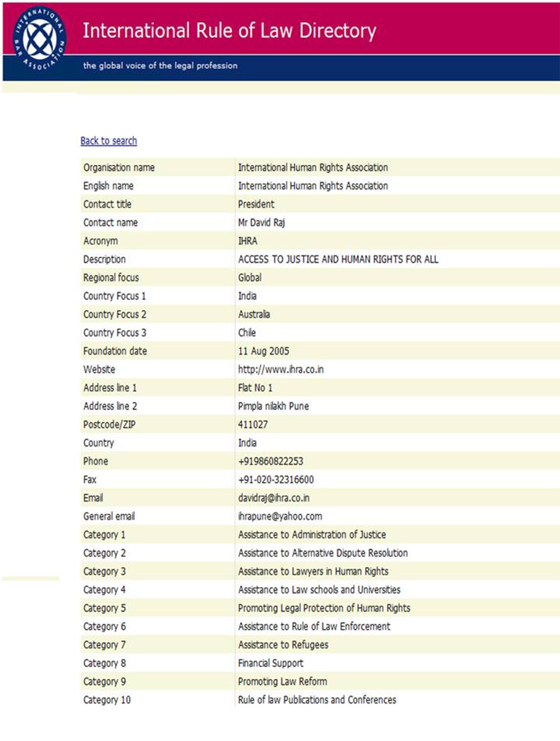Screen dimensions: 560x741
Task: Click the postcode 411027 value
Action: [x=253, y=425]
